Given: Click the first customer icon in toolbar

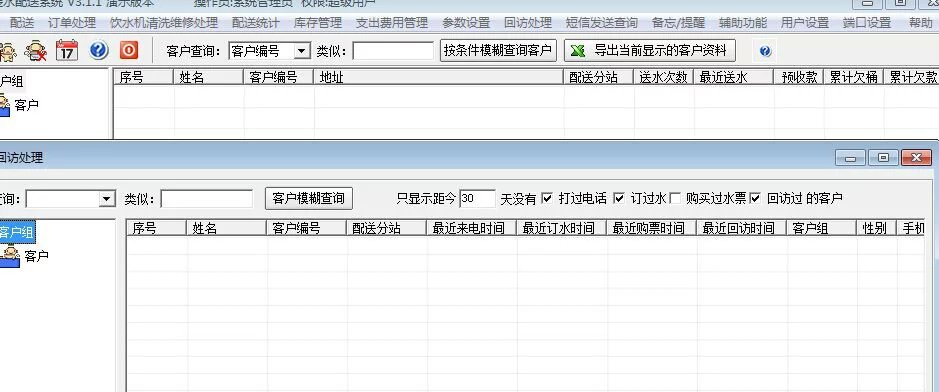Looking at the screenshot, I should (8, 51).
